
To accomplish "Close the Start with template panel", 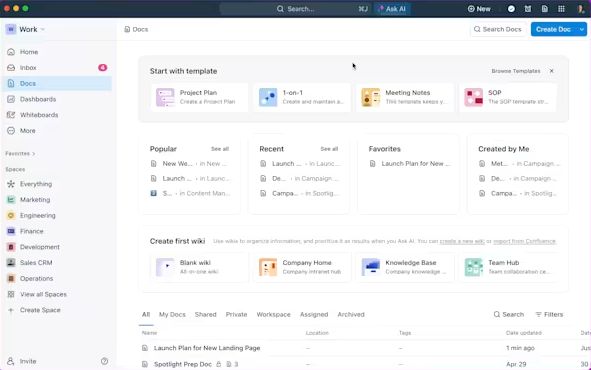I will (551, 71).
